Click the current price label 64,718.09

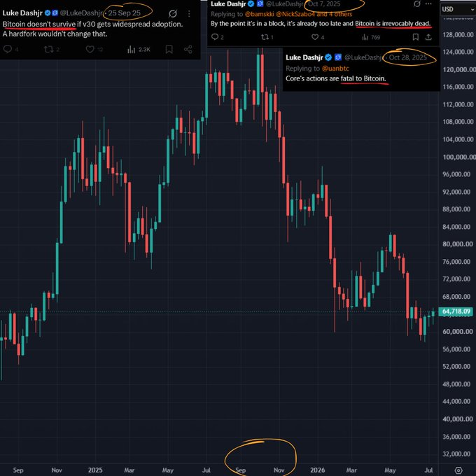[456, 311]
